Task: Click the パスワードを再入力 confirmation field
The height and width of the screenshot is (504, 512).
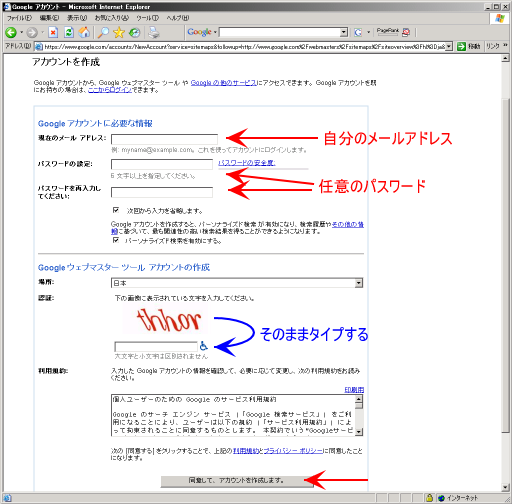Action: pos(162,192)
